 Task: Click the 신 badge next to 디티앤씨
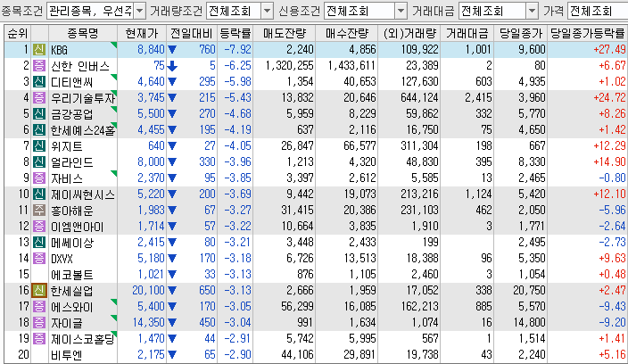click(x=39, y=82)
